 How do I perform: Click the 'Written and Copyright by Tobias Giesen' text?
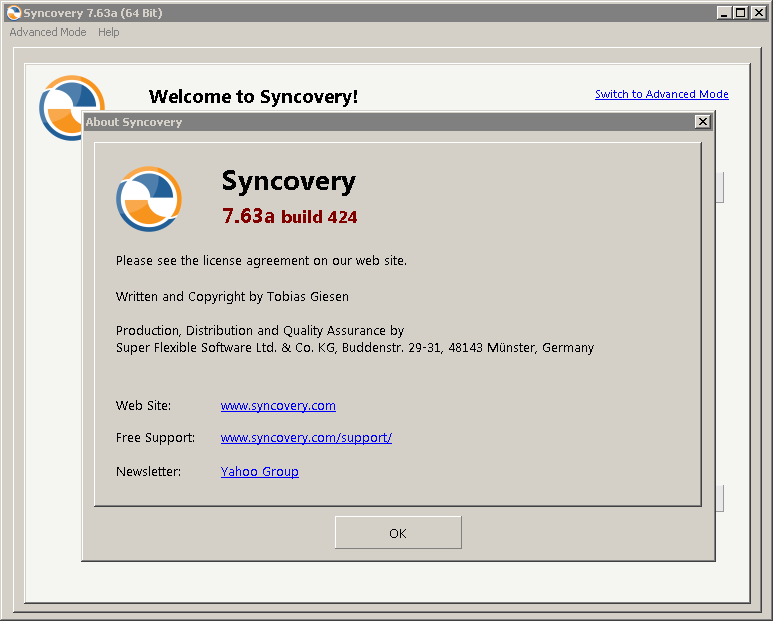(232, 297)
